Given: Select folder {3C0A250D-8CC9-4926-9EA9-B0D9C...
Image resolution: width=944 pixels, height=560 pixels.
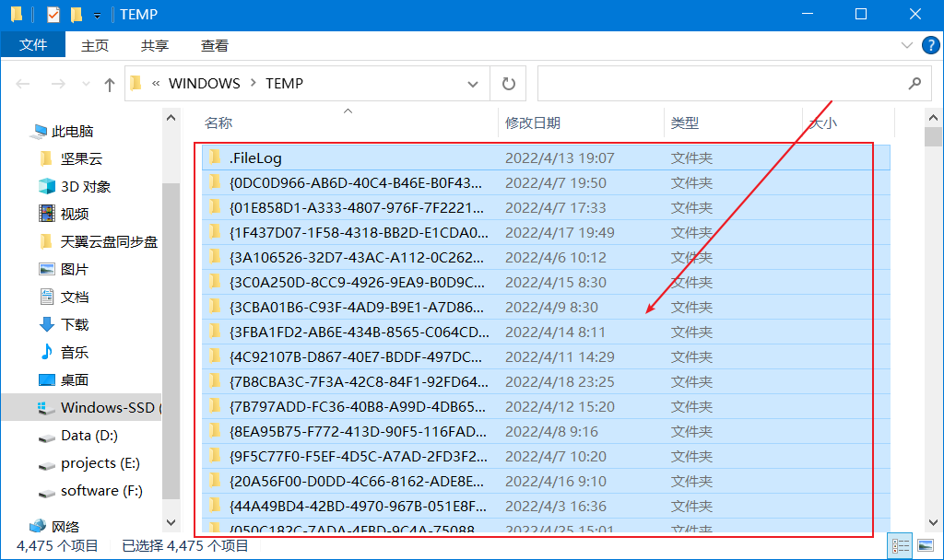Looking at the screenshot, I should [357, 282].
